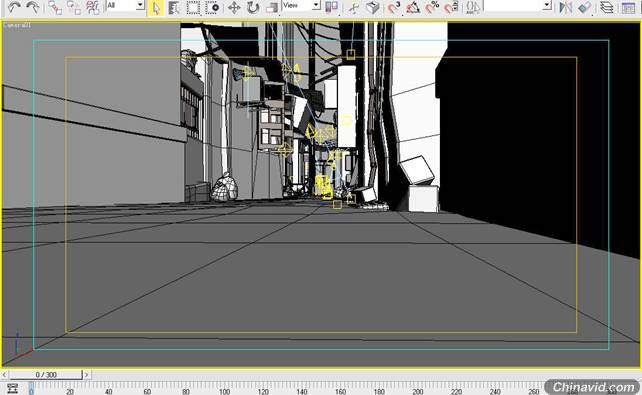The height and width of the screenshot is (395, 642).
Task: Activate the Select and Link tool
Action: point(54,7)
